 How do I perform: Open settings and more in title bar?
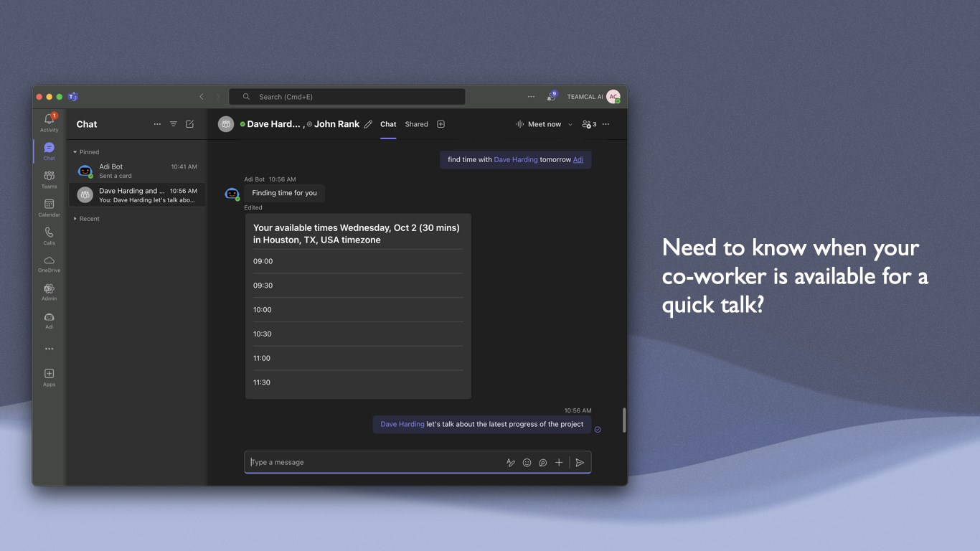tap(531, 97)
